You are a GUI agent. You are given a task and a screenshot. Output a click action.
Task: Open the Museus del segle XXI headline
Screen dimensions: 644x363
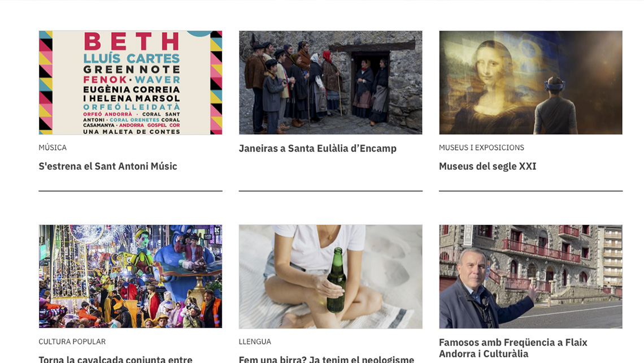[x=488, y=166]
